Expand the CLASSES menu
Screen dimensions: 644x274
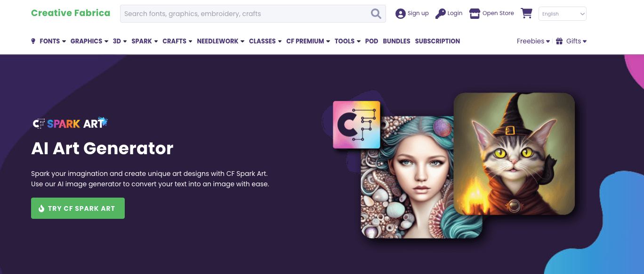coord(266,41)
